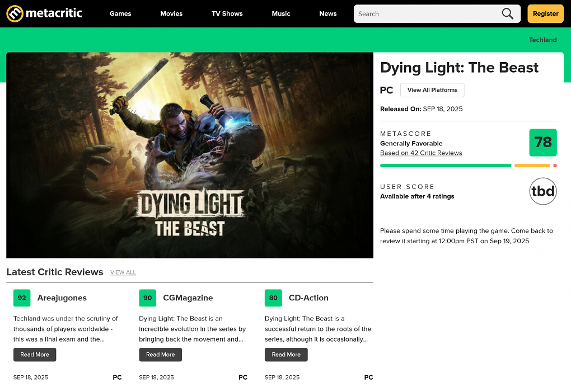Click Available after 4 ratings text
This screenshot has height=392, width=571.
click(x=417, y=196)
